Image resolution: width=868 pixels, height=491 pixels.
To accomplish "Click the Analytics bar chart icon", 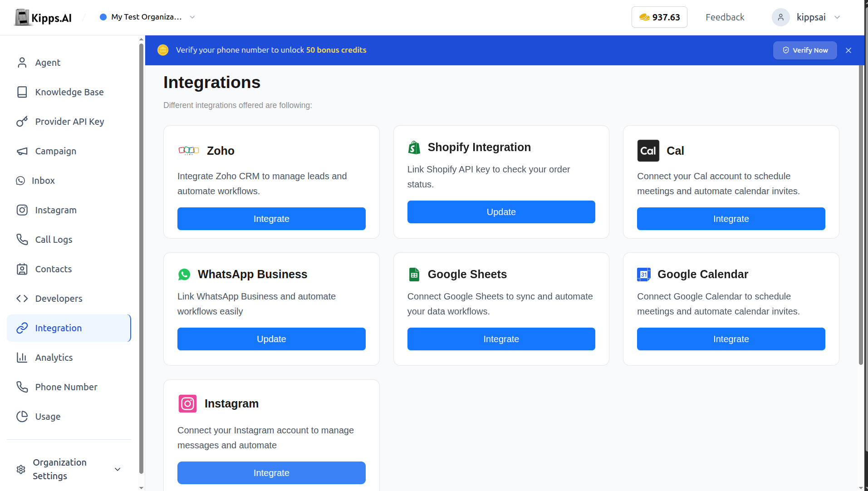I will 22,358.
